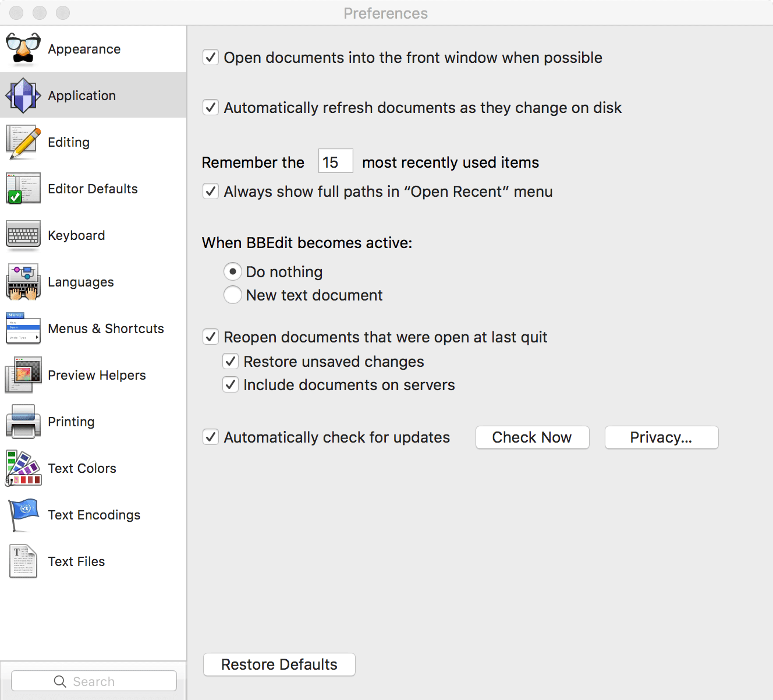The height and width of the screenshot is (700, 773).
Task: Go to Editor Defaults pane label
Action: (x=93, y=189)
